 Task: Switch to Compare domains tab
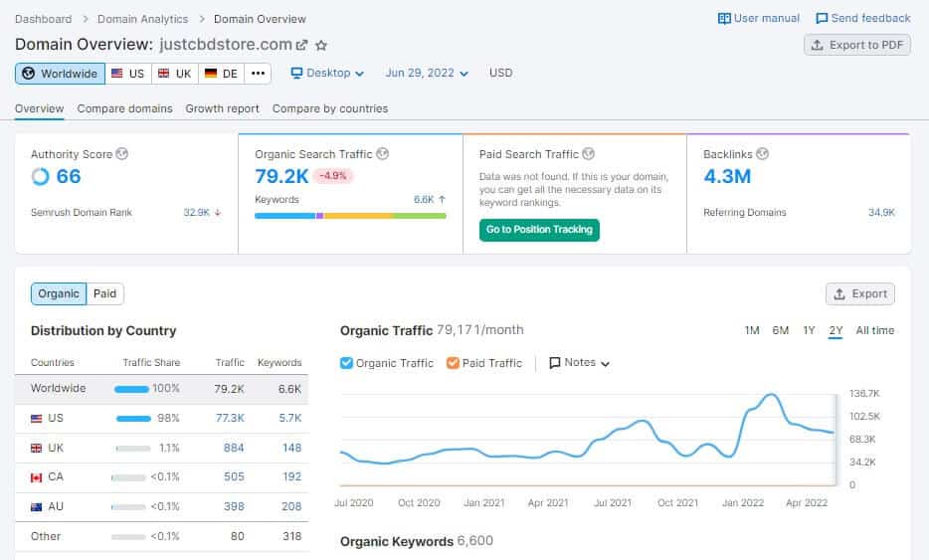click(x=124, y=108)
